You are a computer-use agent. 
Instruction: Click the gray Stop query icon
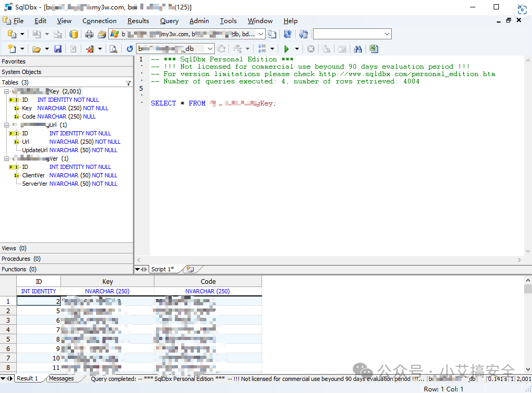point(311,49)
